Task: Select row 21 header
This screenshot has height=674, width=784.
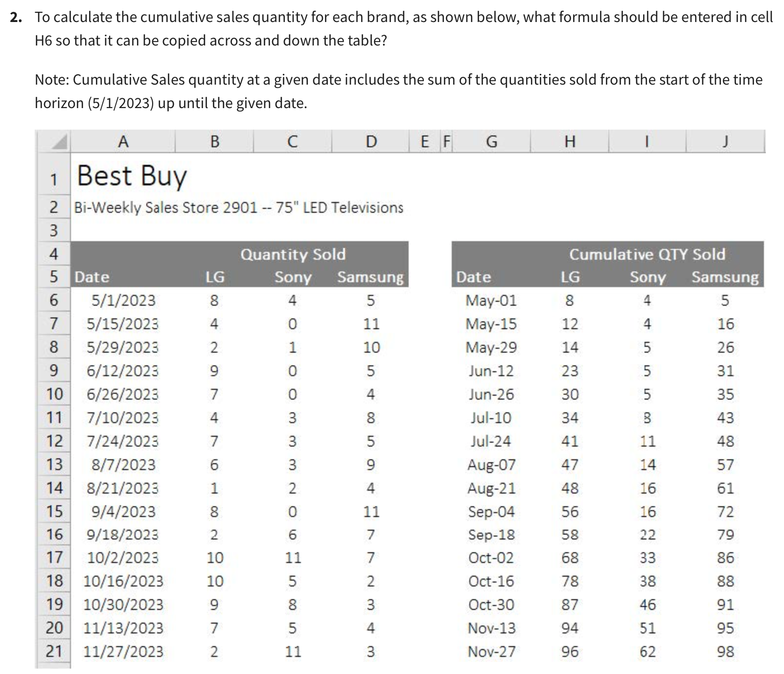Action: (x=54, y=652)
